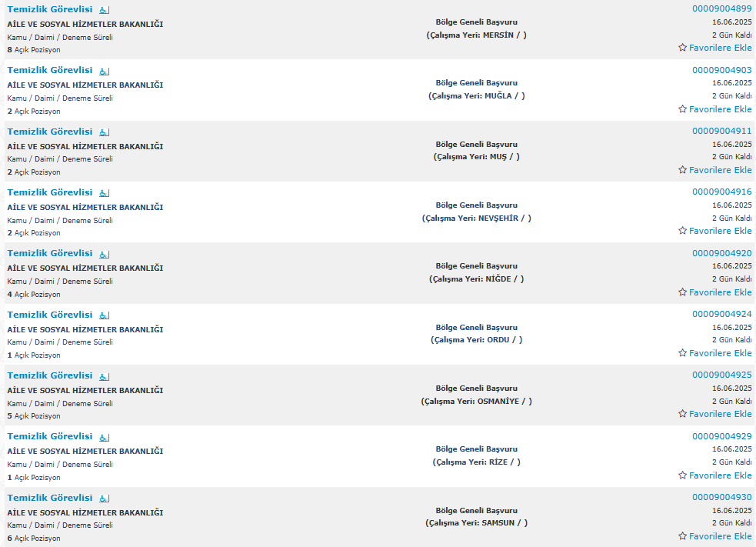Click Favorilere Ekle for listing 00009004929
756x547 pixels.
point(721,475)
